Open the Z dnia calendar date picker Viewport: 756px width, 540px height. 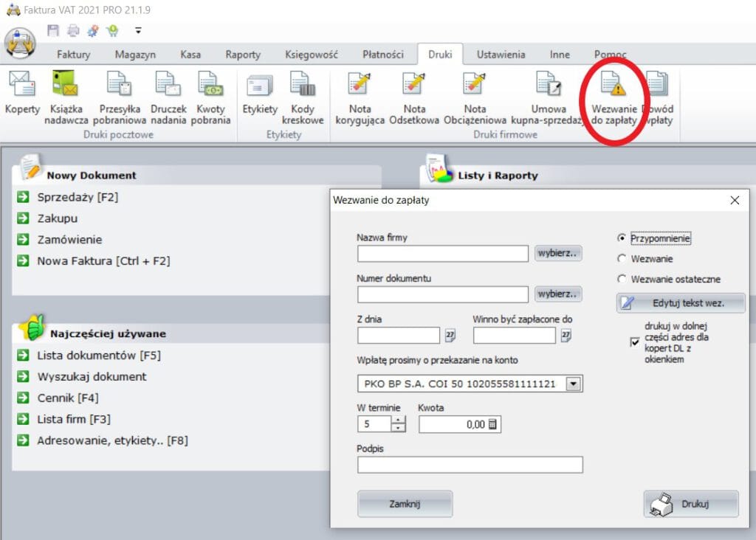[x=450, y=336]
